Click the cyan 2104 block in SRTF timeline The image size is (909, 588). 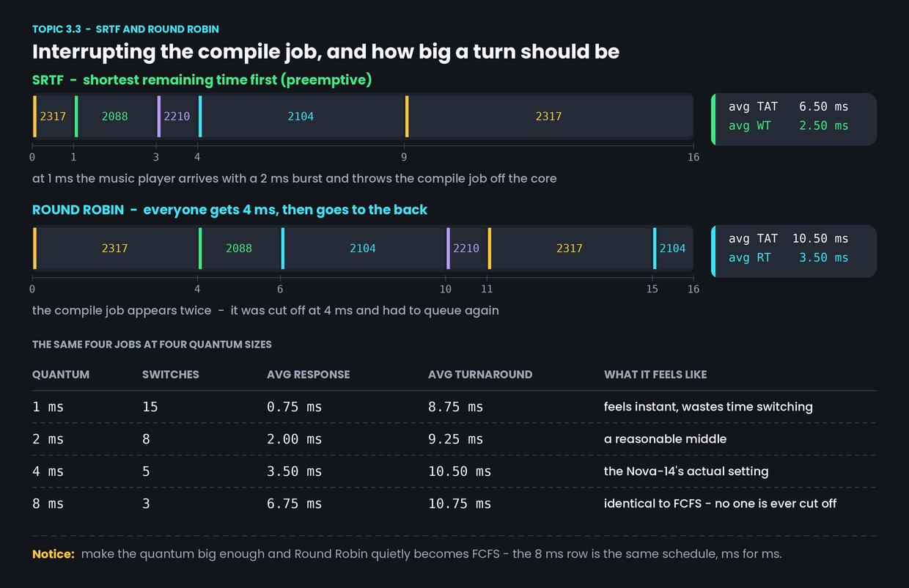(301, 116)
